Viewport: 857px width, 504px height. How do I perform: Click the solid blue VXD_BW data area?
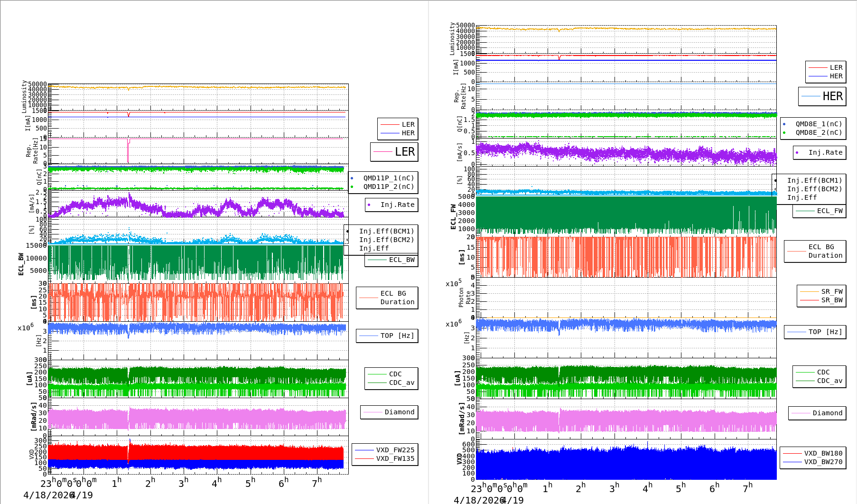click(626, 465)
